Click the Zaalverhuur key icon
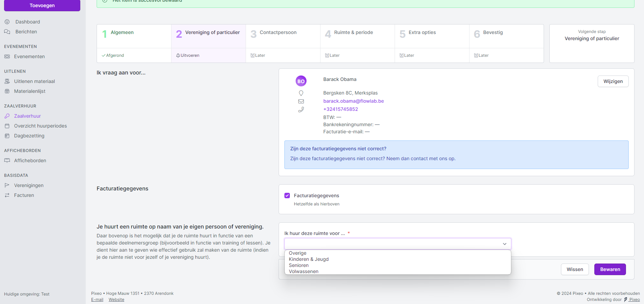Screen dimensions: 644x304 7,116
